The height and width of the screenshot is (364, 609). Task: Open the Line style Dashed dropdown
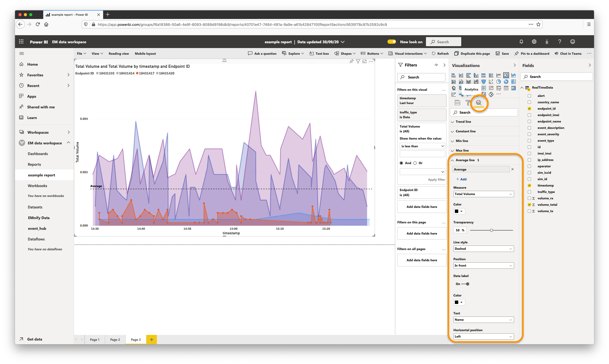click(483, 249)
